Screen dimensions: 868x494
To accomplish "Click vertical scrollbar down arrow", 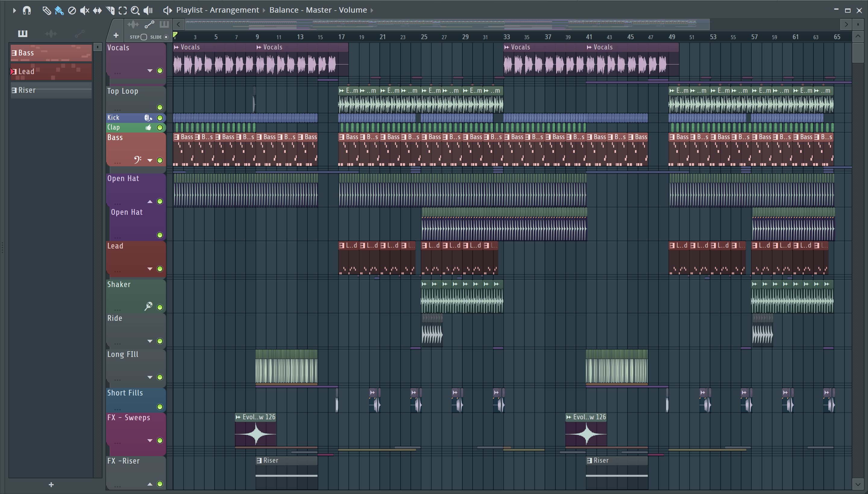I will tap(858, 483).
